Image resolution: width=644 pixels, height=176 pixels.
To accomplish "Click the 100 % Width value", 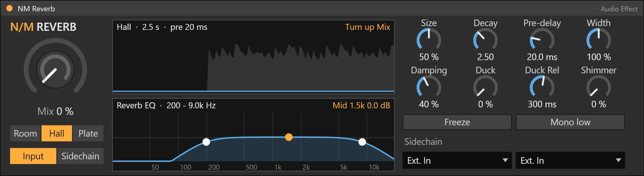I will pyautogui.click(x=599, y=57).
